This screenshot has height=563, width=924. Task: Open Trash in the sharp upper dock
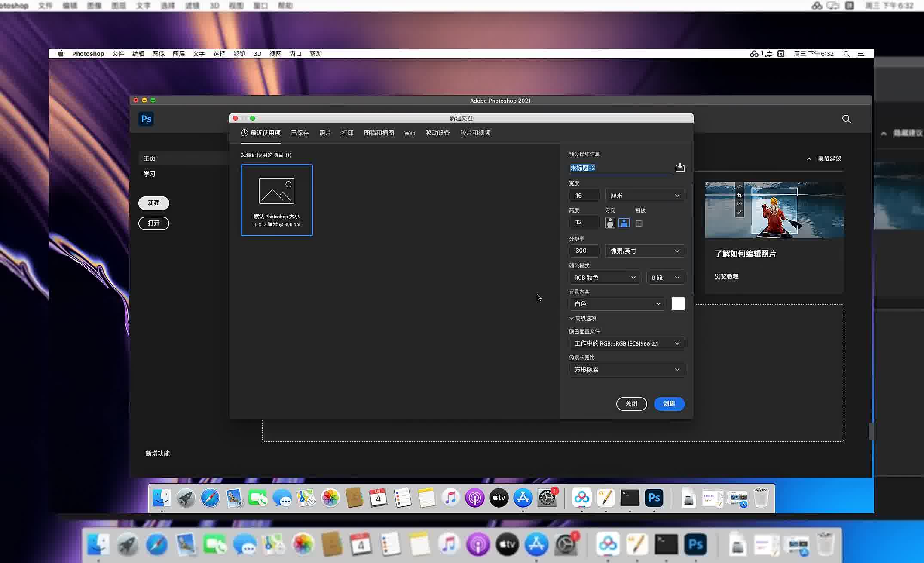(x=761, y=498)
